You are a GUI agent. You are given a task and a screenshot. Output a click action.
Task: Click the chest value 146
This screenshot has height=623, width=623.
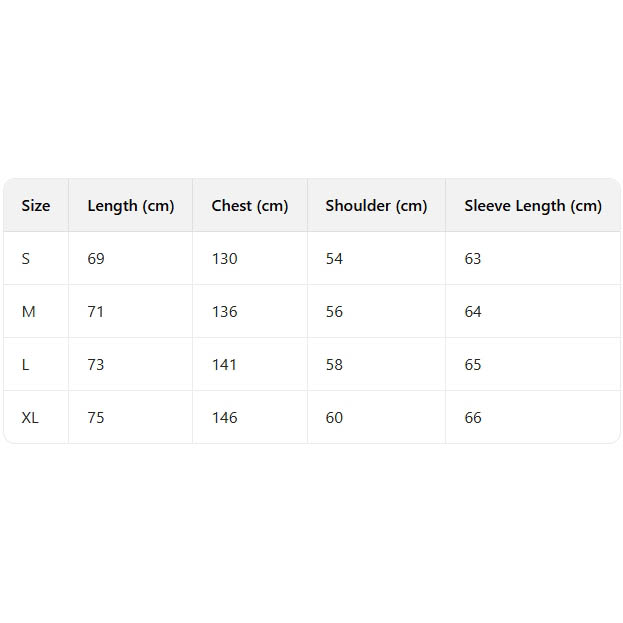click(225, 418)
